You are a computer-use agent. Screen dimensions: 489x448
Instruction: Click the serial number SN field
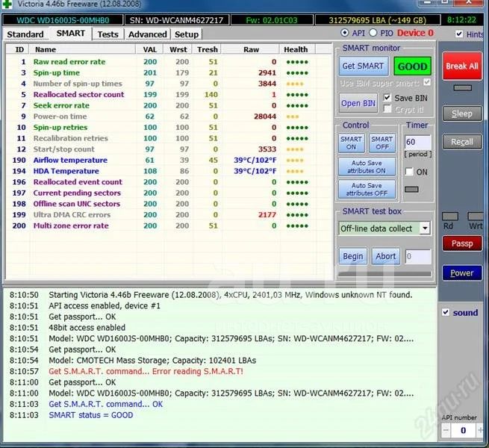[177, 20]
